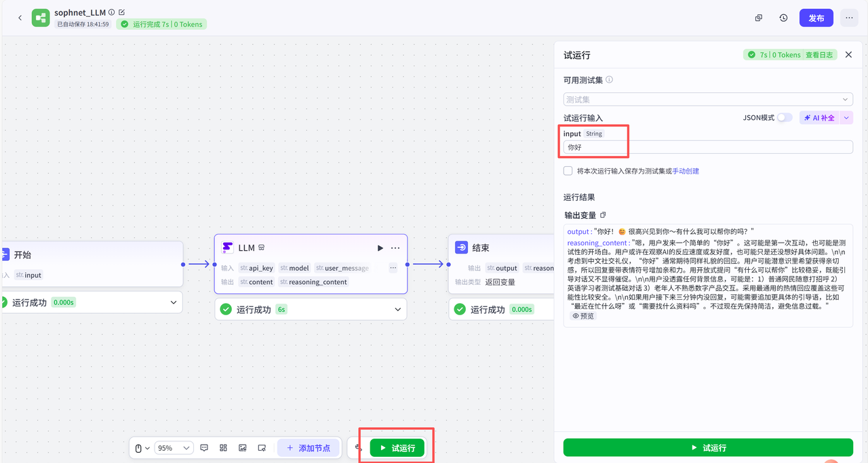Click the input String text field
Image resolution: width=868 pixels, height=463 pixels.
pyautogui.click(x=708, y=147)
